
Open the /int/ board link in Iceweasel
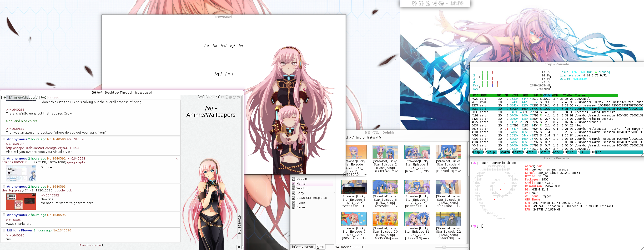pos(229,74)
